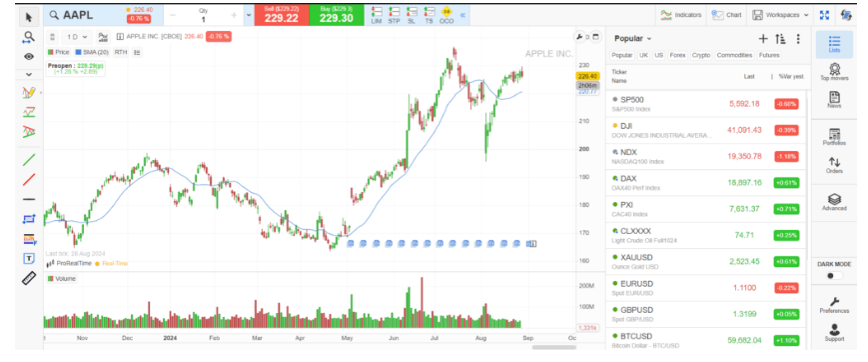The image size is (868, 362).
Task: Toggle the DARK MODE switch
Action: pos(834,276)
